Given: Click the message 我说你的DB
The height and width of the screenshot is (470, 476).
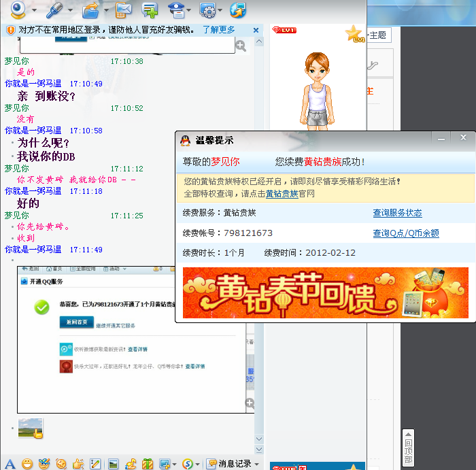Looking at the screenshot, I should (46, 156).
